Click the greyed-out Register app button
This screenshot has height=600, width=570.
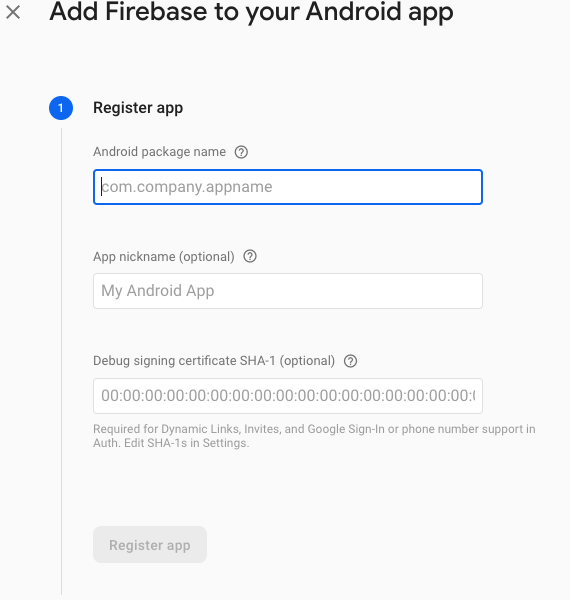150,545
